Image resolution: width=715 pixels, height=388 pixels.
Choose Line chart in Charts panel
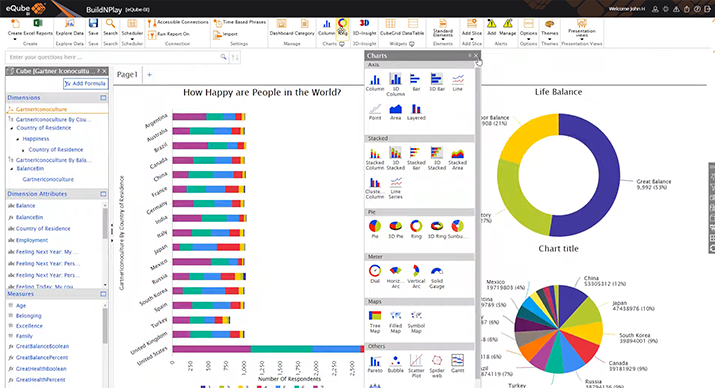tap(458, 82)
